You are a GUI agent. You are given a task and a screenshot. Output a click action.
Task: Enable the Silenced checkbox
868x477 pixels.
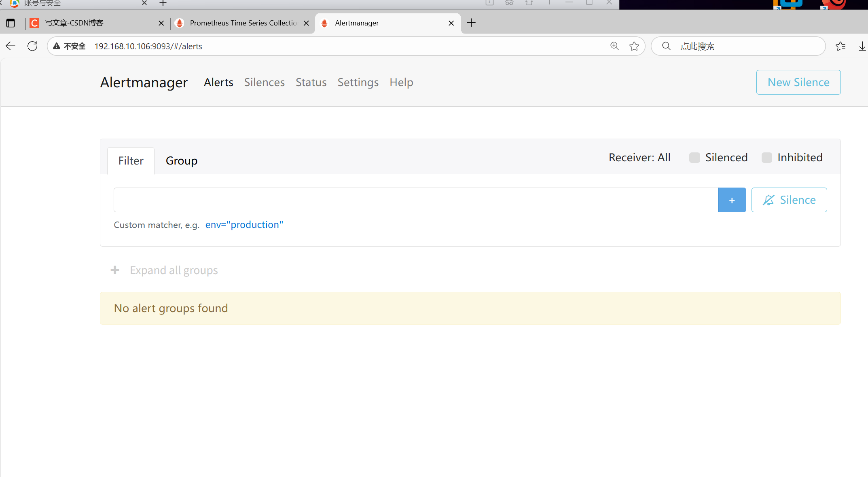694,158
